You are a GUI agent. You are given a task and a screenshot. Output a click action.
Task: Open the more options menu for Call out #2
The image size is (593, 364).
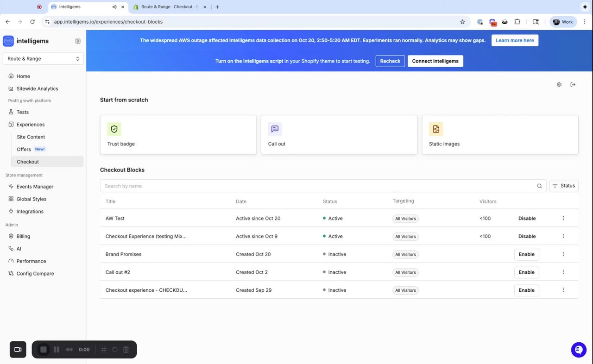(563, 272)
